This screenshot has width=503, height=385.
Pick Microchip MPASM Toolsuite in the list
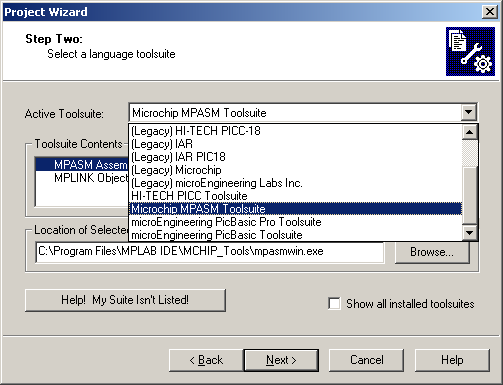click(x=295, y=209)
